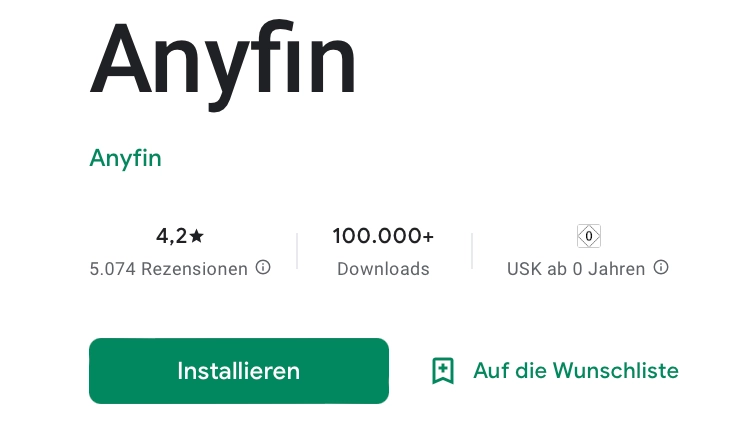
Task: Click the divider between downloads and USK
Action: [x=472, y=251]
